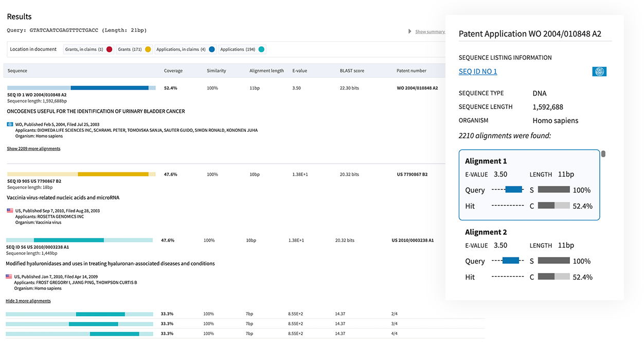Open patent number US 7790867 B2
Image resolution: width=644 pixels, height=344 pixels.
point(412,175)
